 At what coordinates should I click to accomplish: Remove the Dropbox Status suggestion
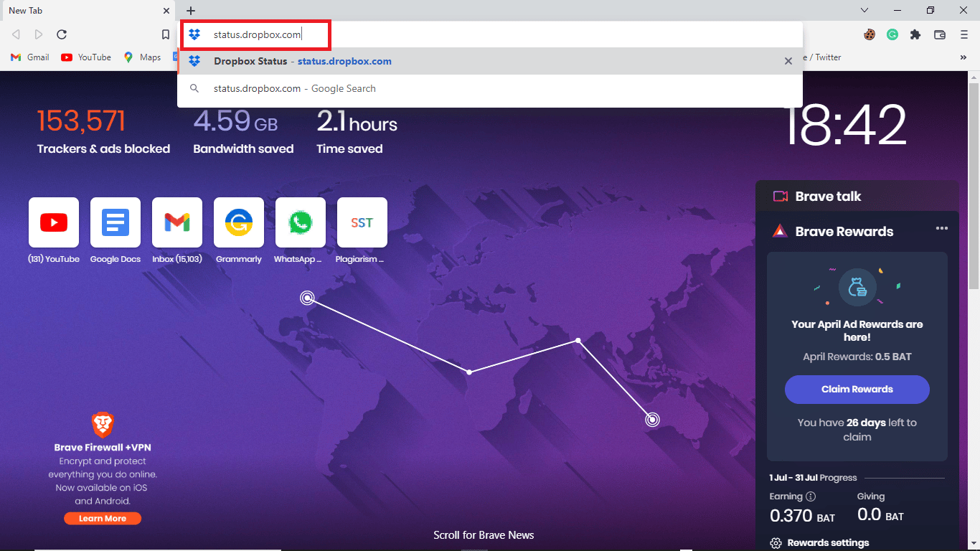pos(788,61)
